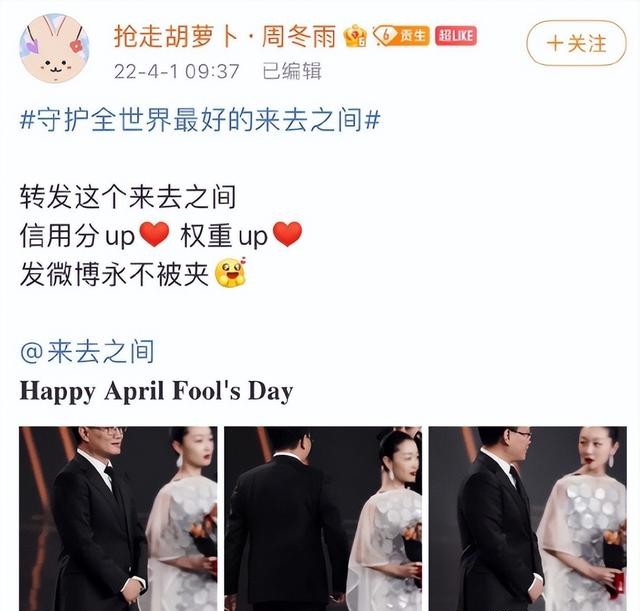Screen dimensions: 640x611
Task: Click the post timestamp 22-4-1 09:37
Action: 176,71
